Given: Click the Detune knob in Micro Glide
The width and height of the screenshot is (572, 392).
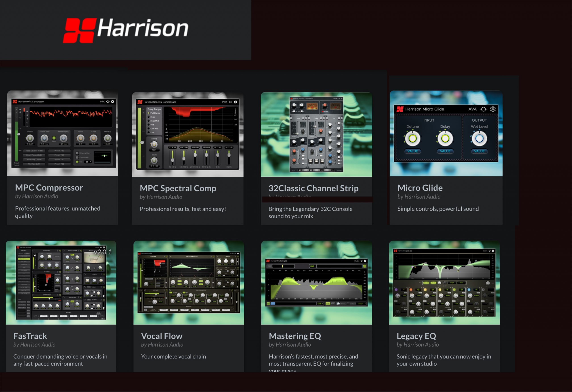Looking at the screenshot, I should (412, 138).
